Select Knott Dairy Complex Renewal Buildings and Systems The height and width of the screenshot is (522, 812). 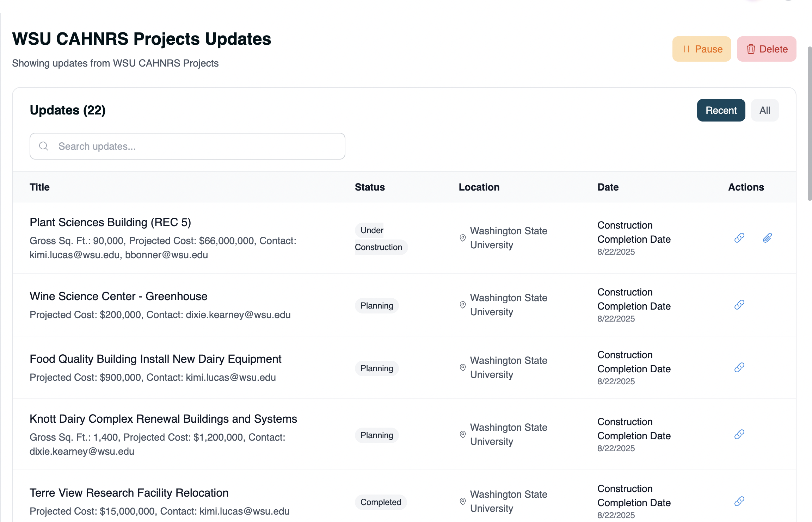[x=163, y=419]
